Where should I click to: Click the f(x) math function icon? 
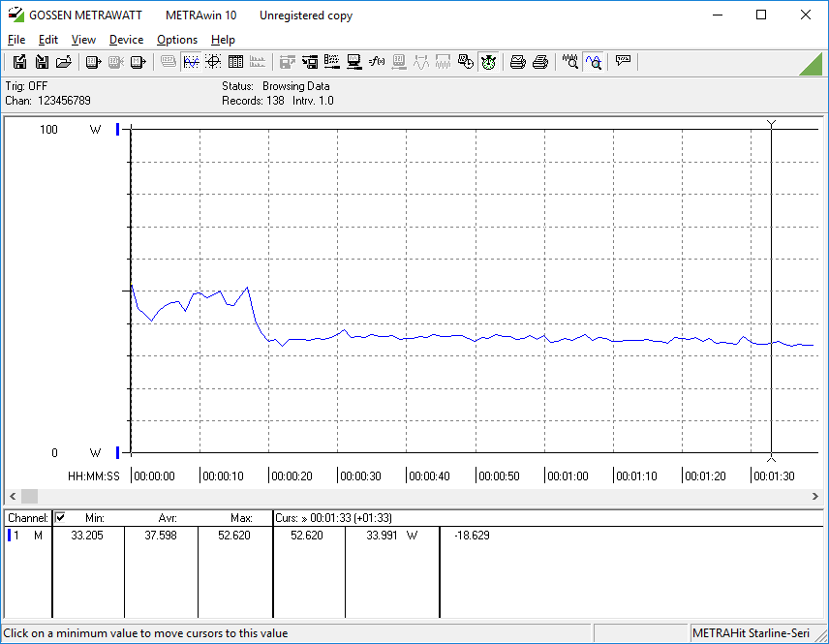377,62
